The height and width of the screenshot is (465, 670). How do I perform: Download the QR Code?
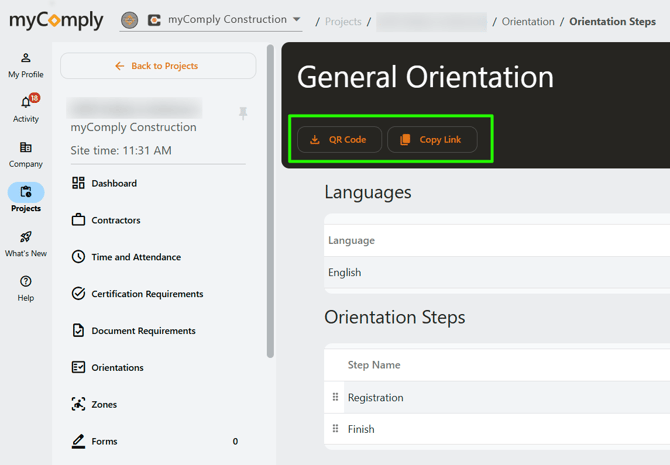coord(339,139)
